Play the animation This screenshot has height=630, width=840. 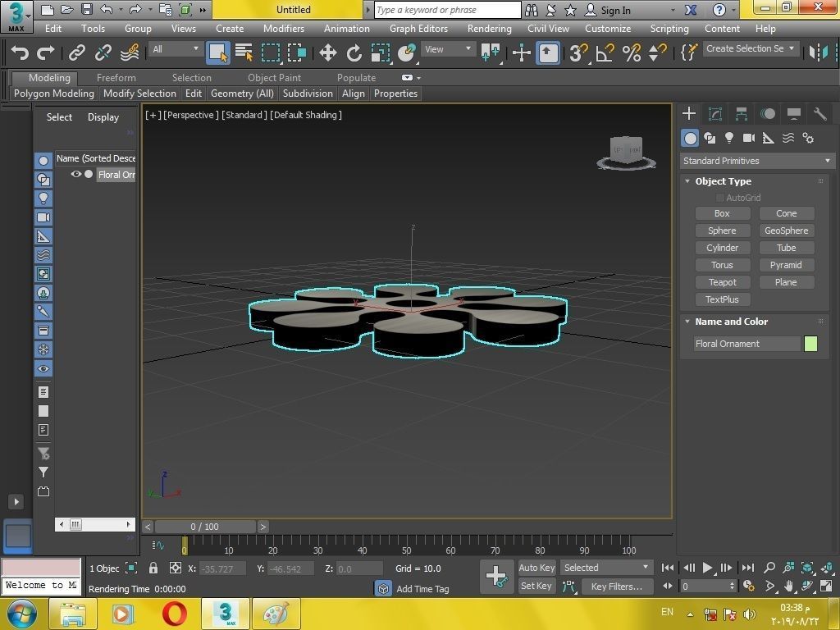click(707, 568)
